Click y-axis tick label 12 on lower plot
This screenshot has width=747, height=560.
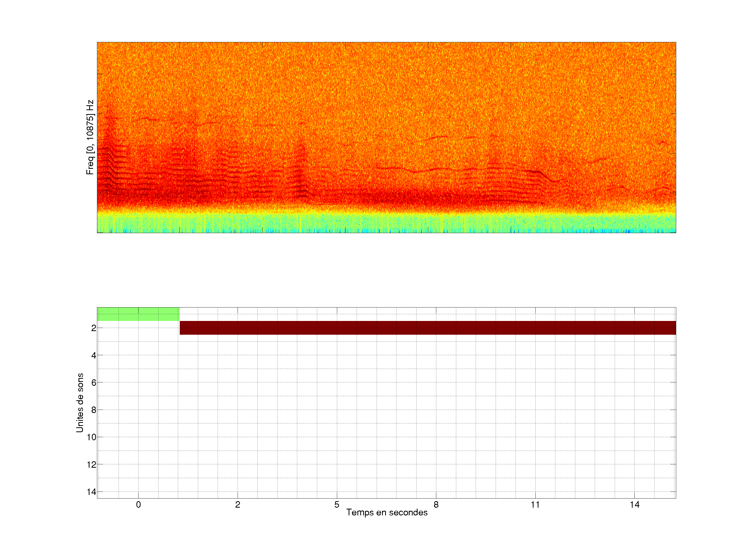(92, 465)
